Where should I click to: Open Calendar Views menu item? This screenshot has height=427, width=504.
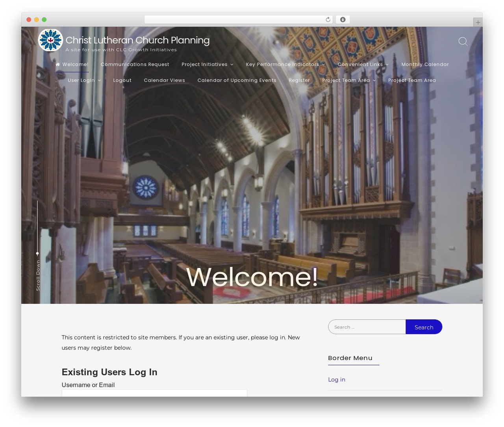point(164,80)
